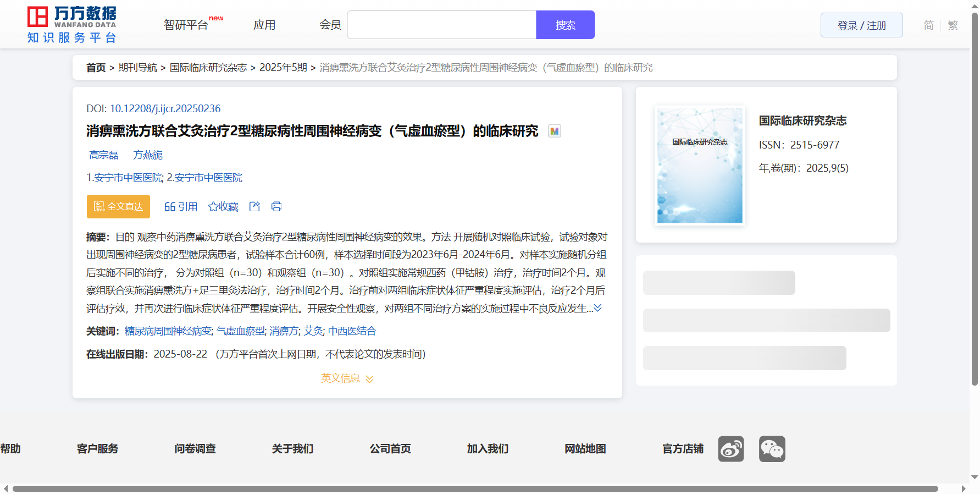The width and height of the screenshot is (980, 494).
Task: Open the 智研平台 menu
Action: [186, 25]
